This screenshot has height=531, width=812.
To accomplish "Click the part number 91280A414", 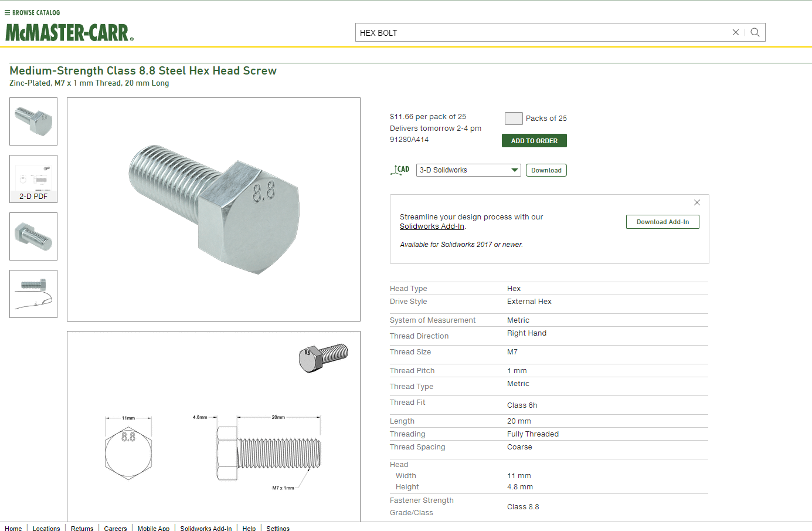I will pos(409,140).
